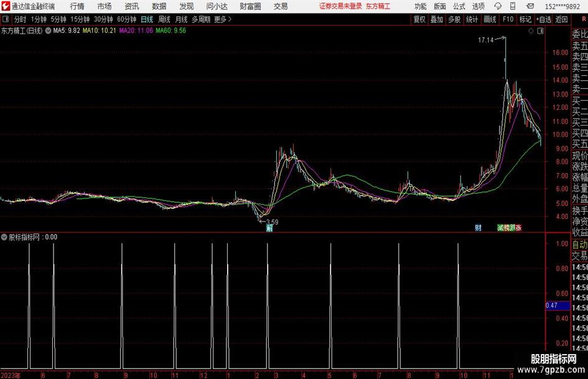
Task: Open the mobile phone icon
Action: tap(513, 6)
